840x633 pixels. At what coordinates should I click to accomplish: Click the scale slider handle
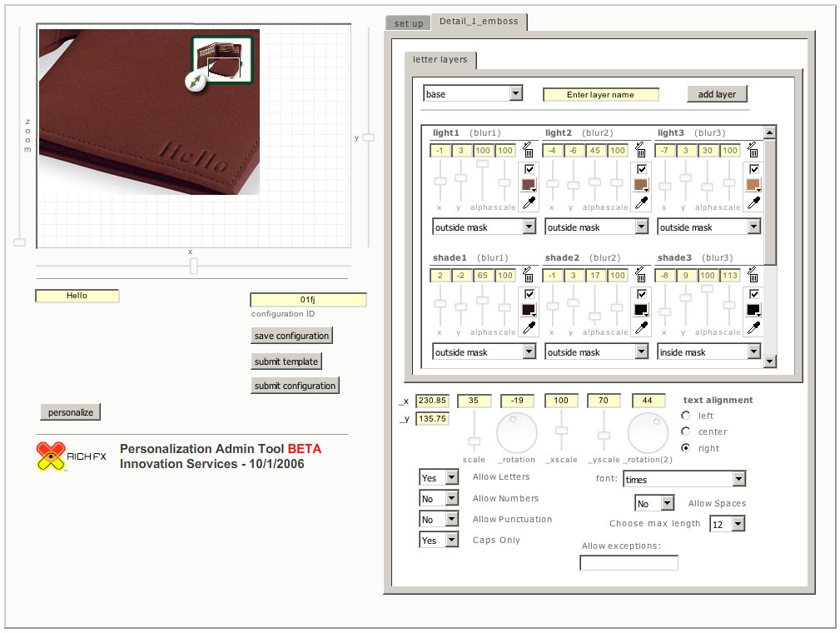tap(474, 441)
